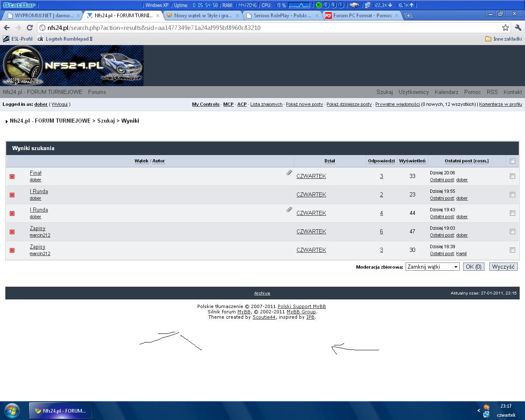The width and height of the screenshot is (525, 420).
Task: Open the Chrome wrench settings menu
Action: [518, 27]
